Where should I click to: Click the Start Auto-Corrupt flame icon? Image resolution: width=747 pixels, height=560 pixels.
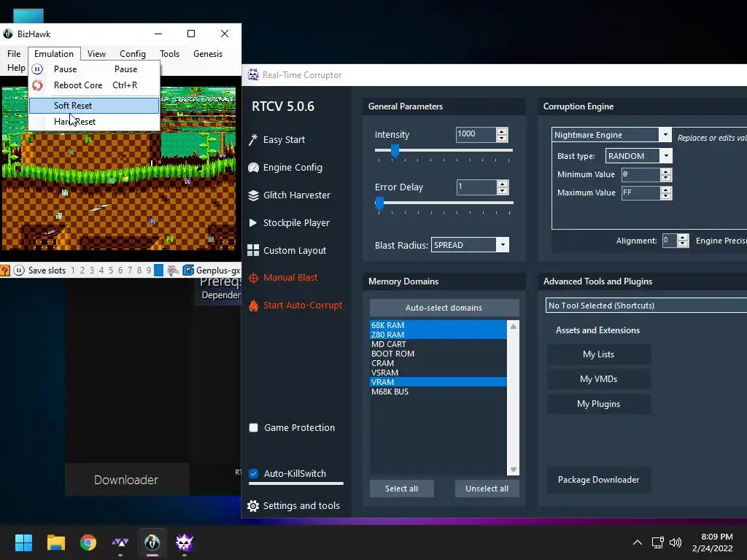tap(253, 306)
